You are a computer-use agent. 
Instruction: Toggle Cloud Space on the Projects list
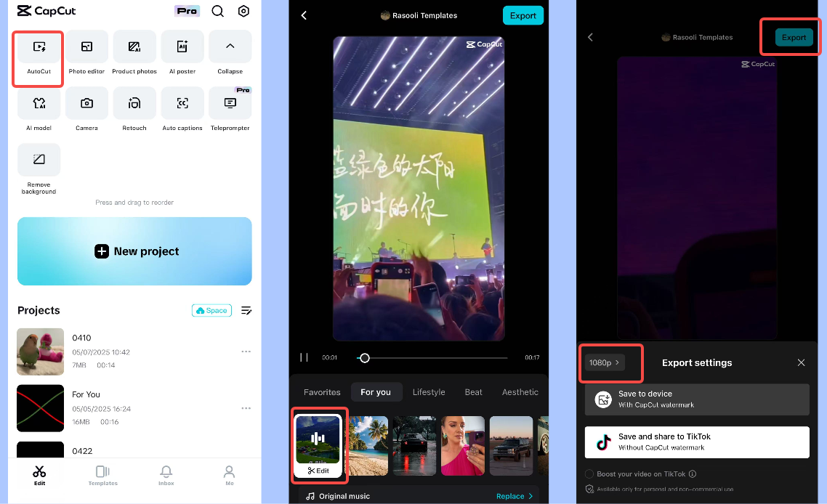click(x=211, y=310)
